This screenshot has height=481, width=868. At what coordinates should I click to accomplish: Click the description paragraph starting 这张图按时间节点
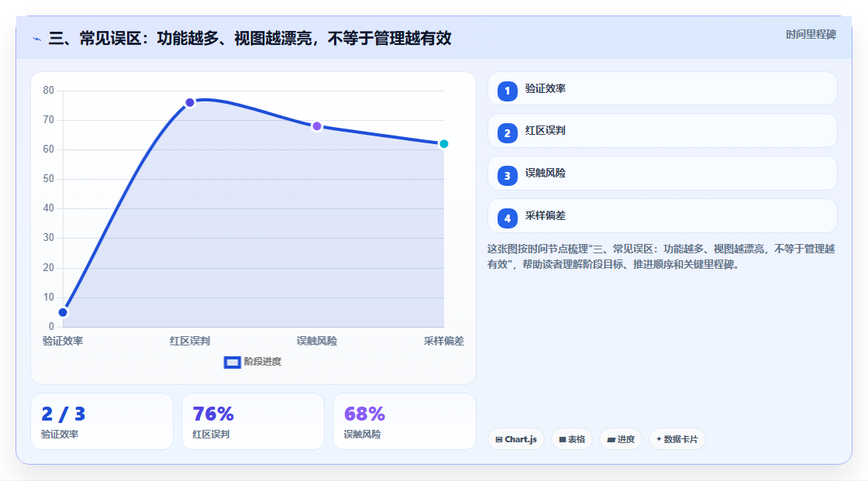[x=661, y=256]
